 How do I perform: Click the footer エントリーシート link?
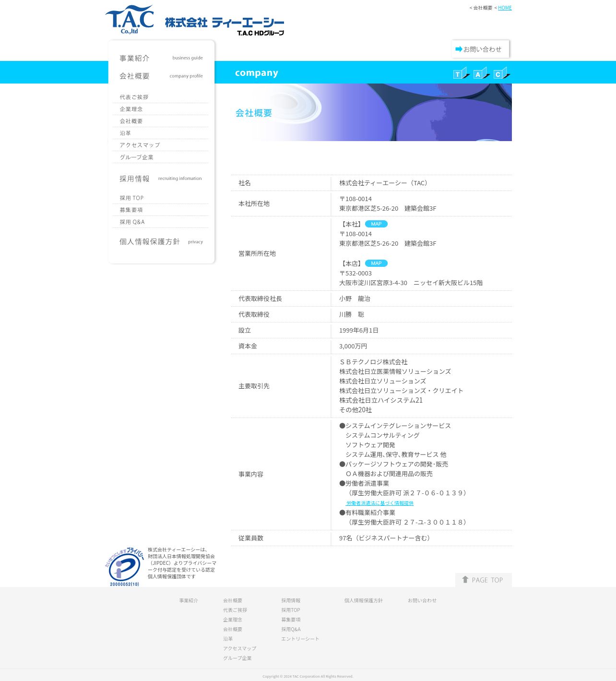tap(300, 639)
